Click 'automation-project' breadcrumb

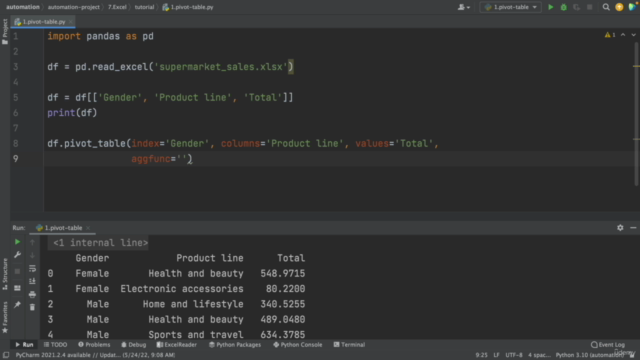73,7
